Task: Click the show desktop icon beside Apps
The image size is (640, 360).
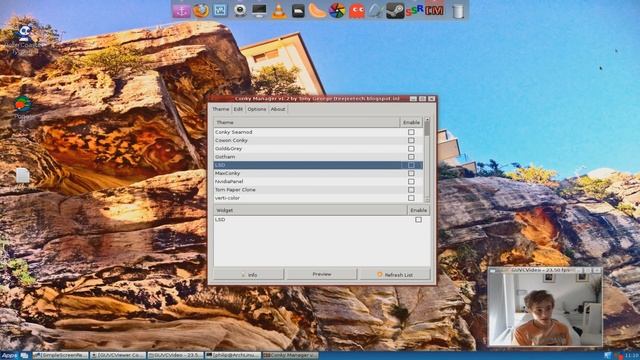Action: pos(24,356)
